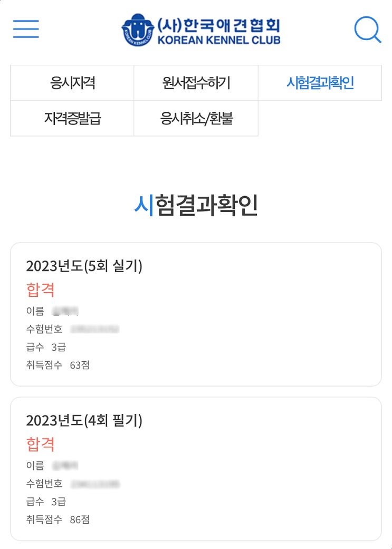Viewport: 392px width, 549px height.
Task: Tap the magnifying glass search icon
Action: point(368,30)
